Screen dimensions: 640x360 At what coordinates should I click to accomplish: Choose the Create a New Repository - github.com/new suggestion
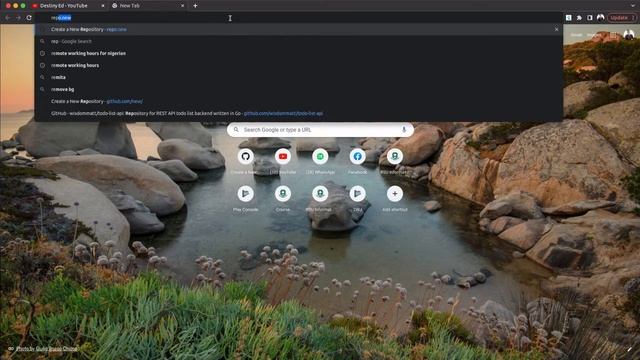coord(298,101)
